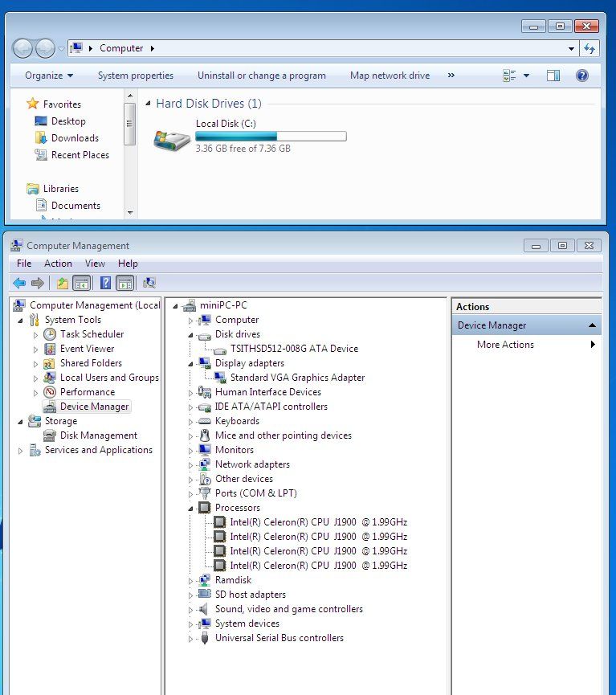Select the Sound, video and game controllers icon

(x=203, y=609)
